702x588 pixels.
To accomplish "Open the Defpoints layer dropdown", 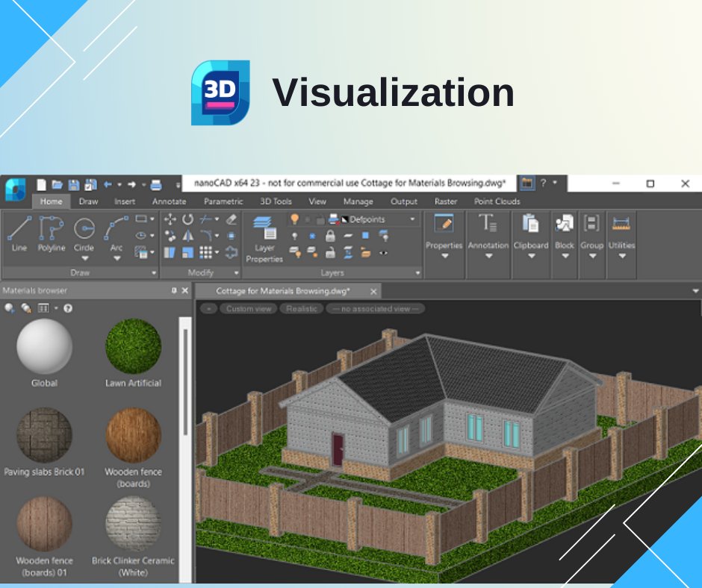I will pyautogui.click(x=412, y=219).
